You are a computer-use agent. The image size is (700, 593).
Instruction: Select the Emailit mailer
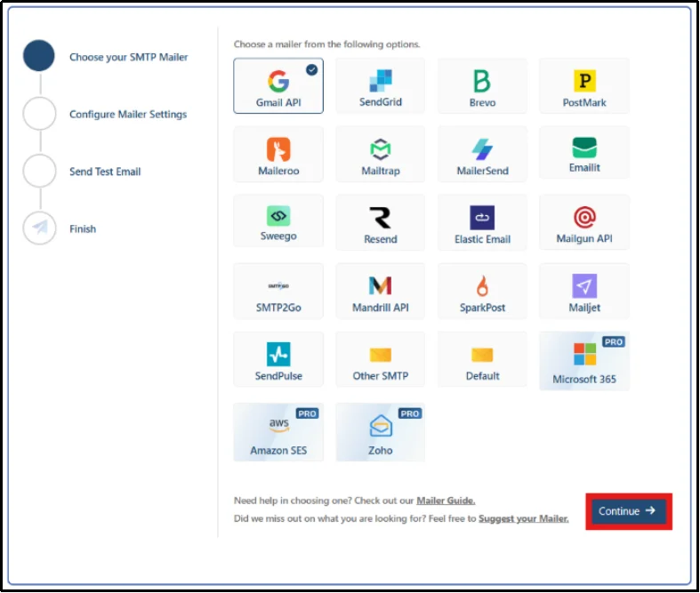pyautogui.click(x=584, y=153)
